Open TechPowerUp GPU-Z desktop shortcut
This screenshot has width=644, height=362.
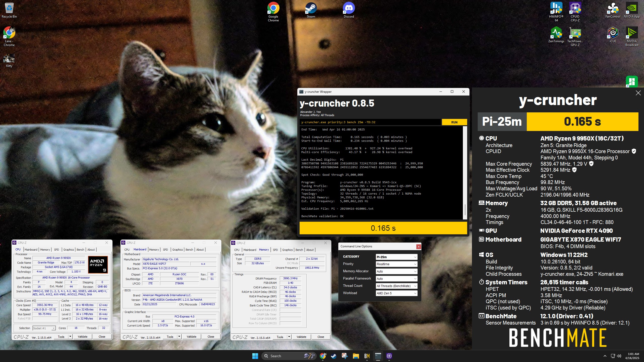(575, 36)
